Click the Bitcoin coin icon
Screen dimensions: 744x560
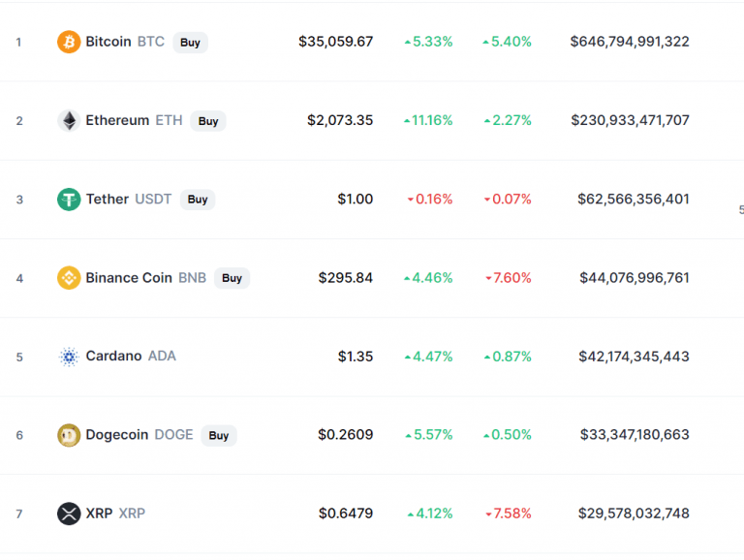tap(69, 42)
